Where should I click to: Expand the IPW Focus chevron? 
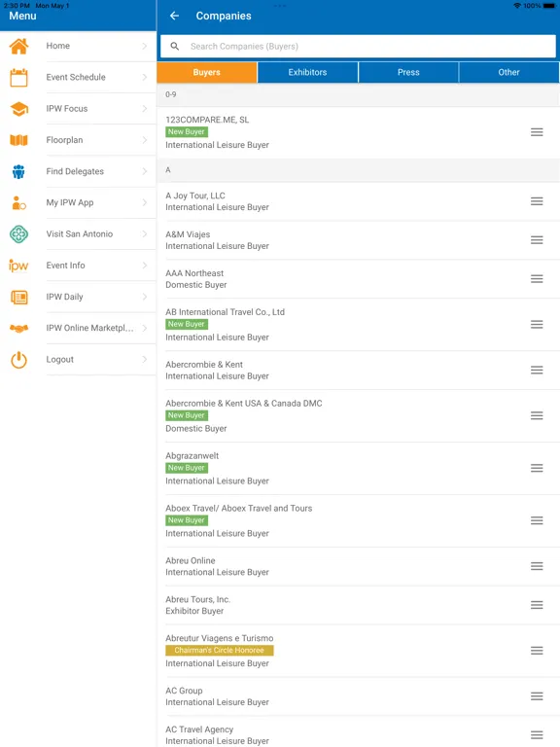(144, 109)
